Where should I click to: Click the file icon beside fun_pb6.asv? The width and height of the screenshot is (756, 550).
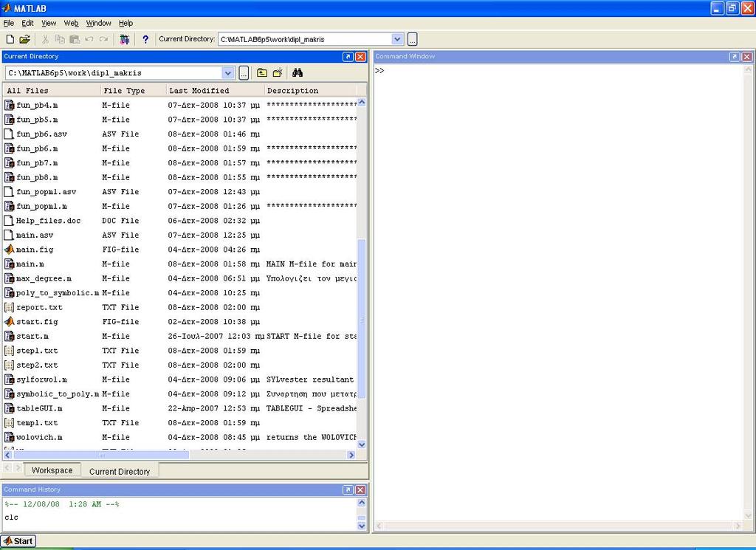(9, 134)
